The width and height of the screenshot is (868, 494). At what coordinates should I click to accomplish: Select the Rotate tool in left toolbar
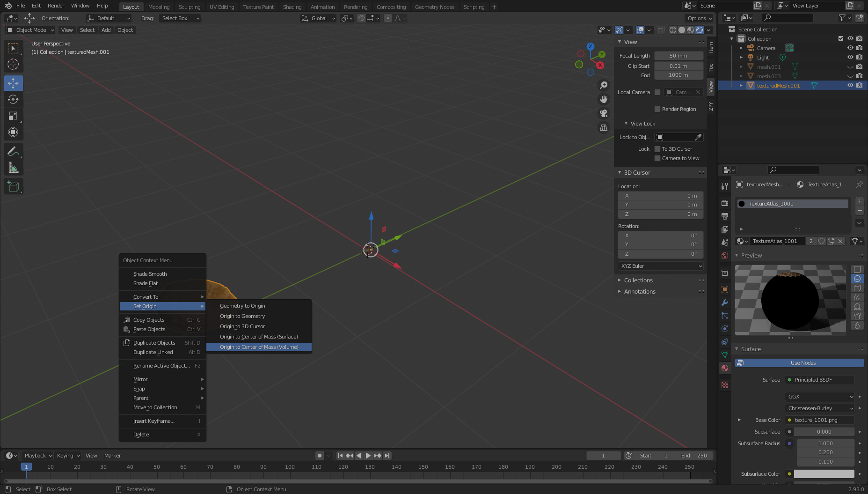coord(13,99)
